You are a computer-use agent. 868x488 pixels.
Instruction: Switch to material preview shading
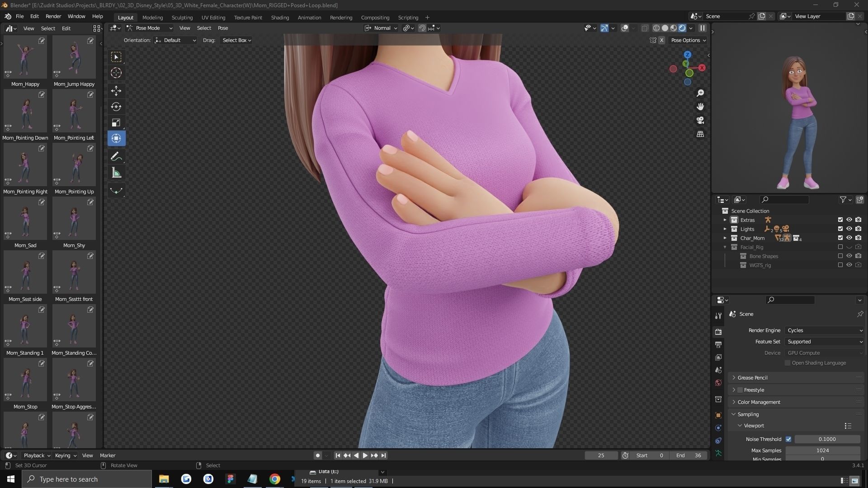coord(674,28)
